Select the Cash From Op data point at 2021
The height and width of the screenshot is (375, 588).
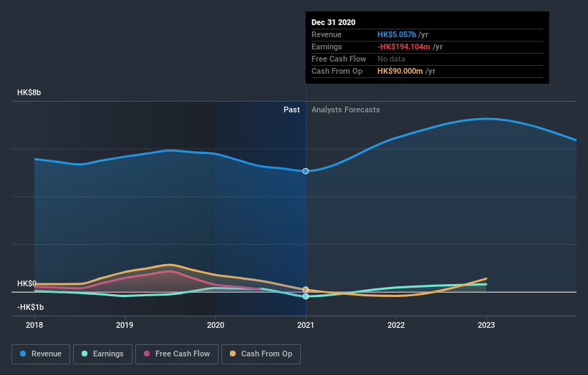pyautogui.click(x=306, y=290)
